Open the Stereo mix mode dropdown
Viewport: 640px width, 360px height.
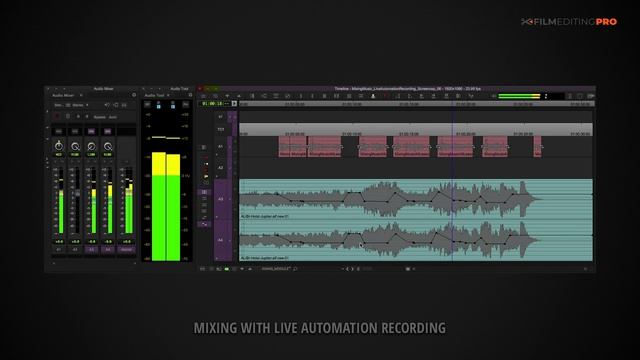(80, 105)
